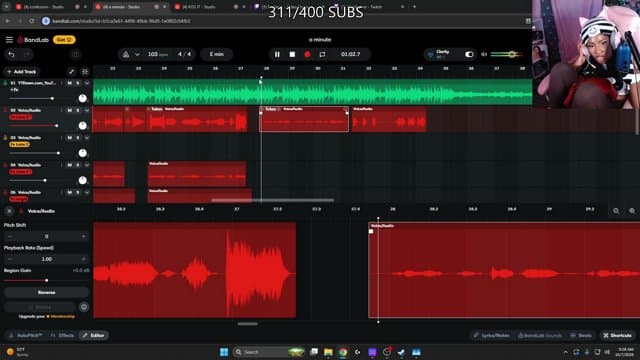Screen dimensions: 640x360
Task: Open the track tools wrench icon
Action: [71, 72]
